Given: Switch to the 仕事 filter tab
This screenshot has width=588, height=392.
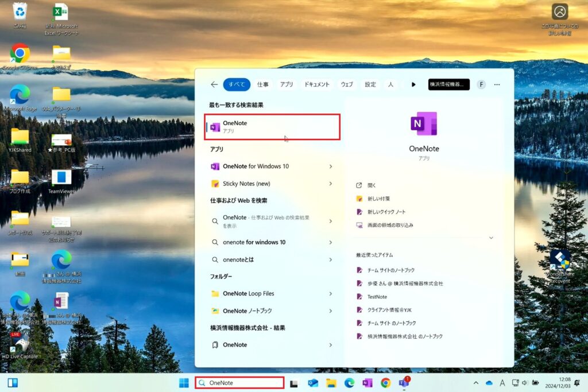Looking at the screenshot, I should coord(262,85).
